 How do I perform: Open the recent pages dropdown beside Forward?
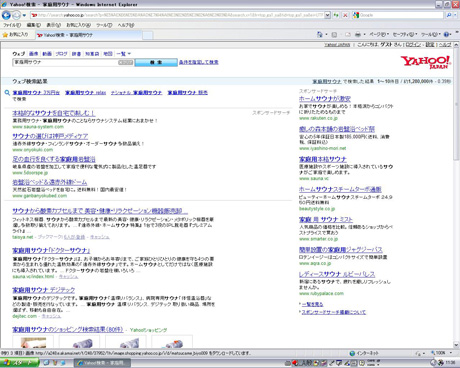(x=24, y=16)
